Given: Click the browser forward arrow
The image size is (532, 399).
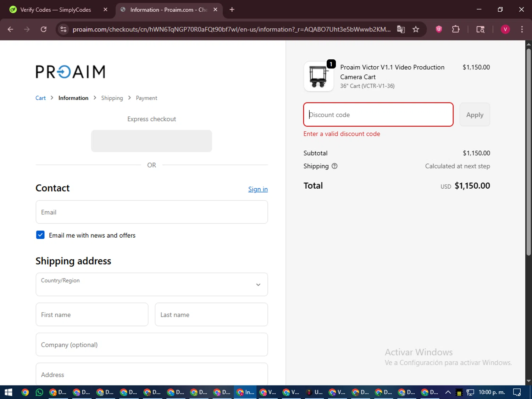Looking at the screenshot, I should pyautogui.click(x=27, y=29).
